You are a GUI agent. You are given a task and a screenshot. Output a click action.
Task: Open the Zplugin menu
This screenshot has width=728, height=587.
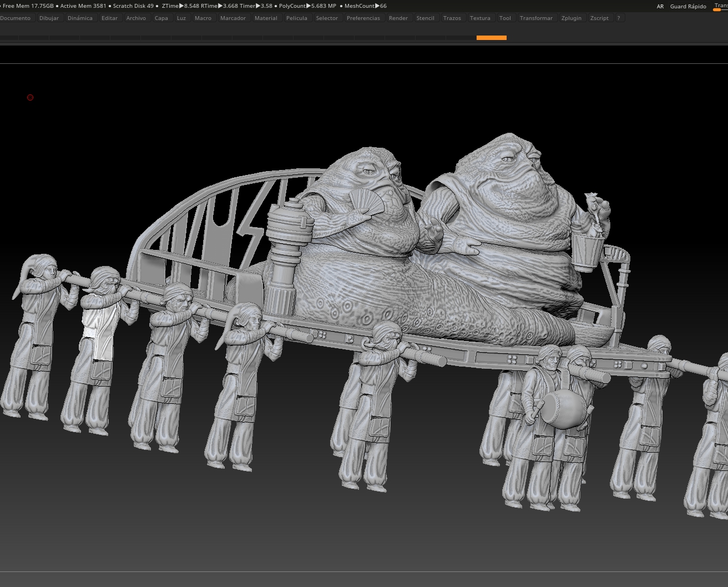click(x=572, y=18)
